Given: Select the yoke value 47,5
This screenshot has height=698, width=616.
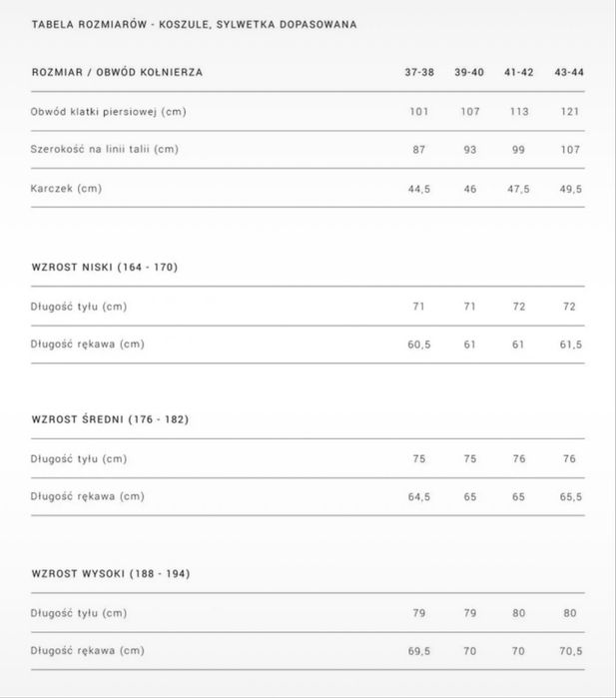Looking at the screenshot, I should click(x=519, y=188).
